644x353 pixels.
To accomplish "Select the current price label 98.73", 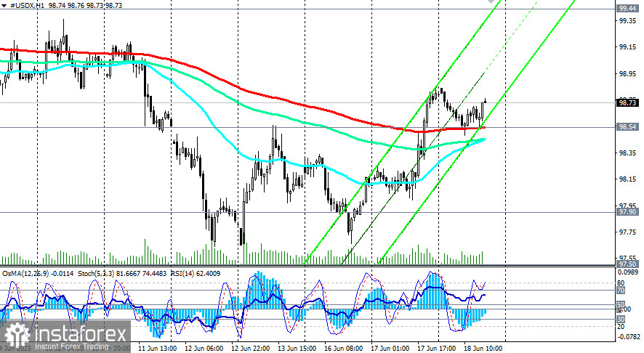I will coord(627,102).
